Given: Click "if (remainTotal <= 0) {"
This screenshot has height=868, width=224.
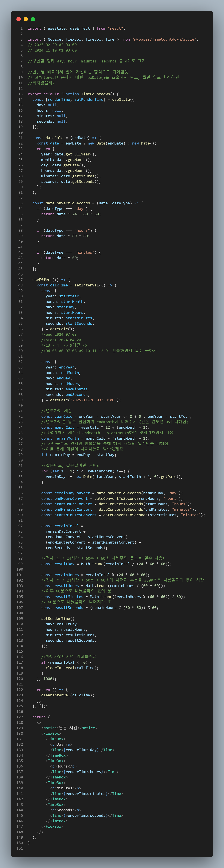Looking at the screenshot, I should pos(66,662).
